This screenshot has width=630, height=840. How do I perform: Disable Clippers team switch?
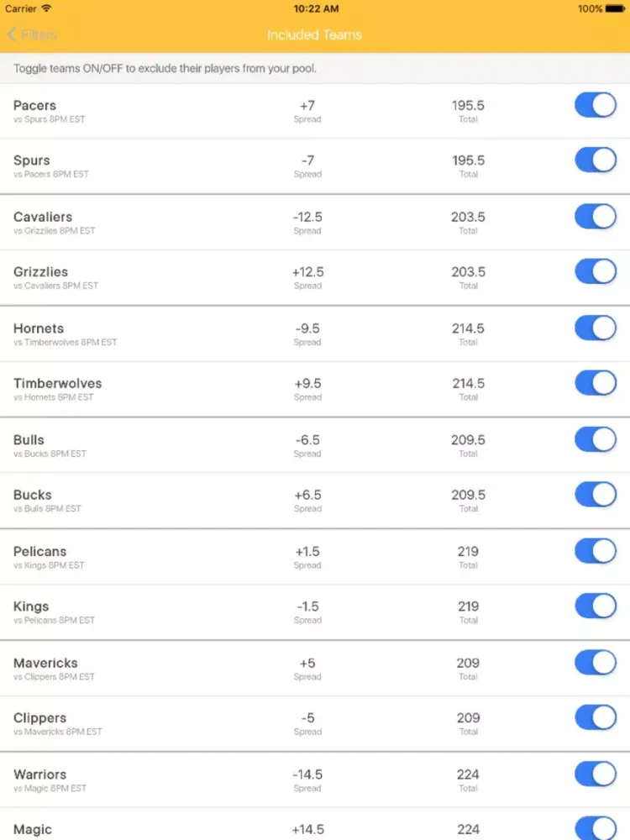596,718
